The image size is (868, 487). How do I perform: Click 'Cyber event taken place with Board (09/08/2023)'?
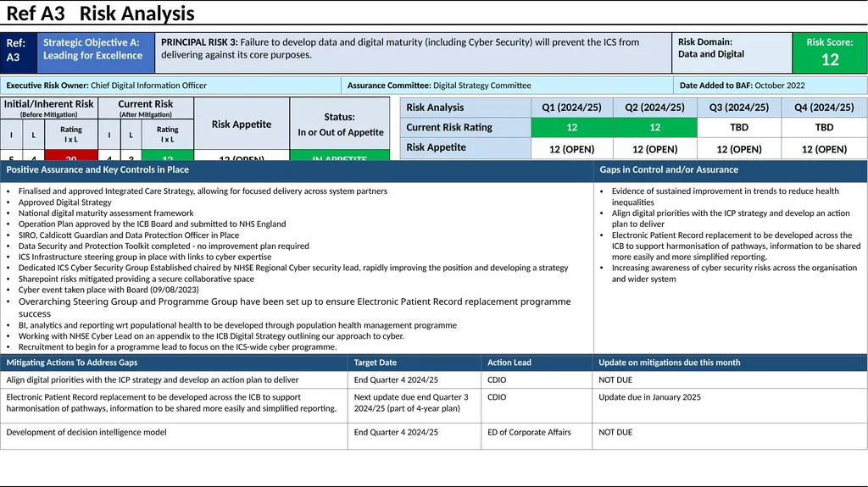point(108,290)
